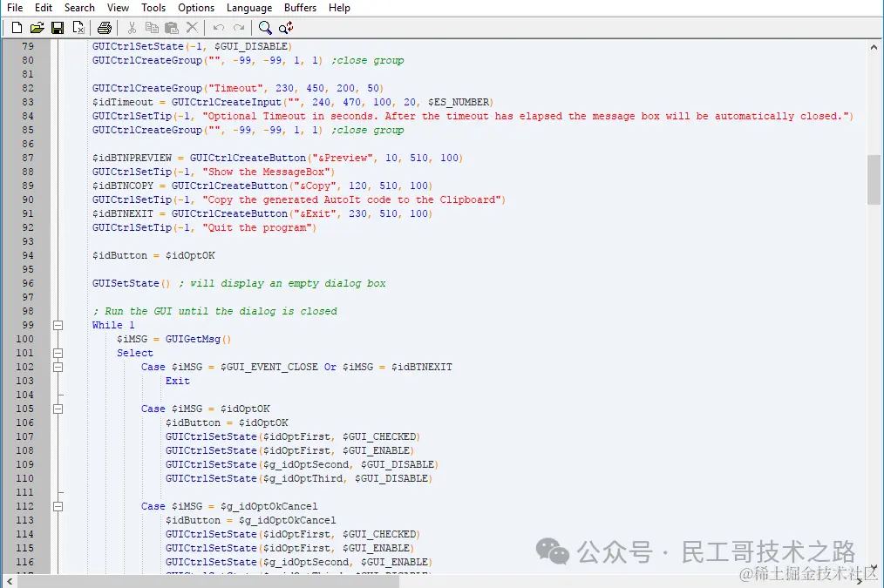Viewport: 884px width, 588px height.
Task: Collapse the Case fold on line 102
Action: [58, 367]
